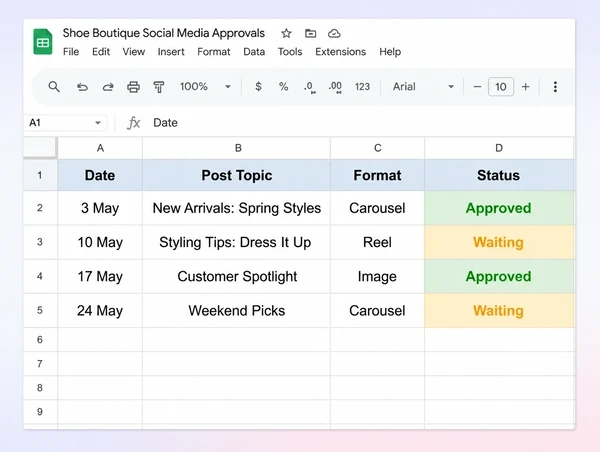This screenshot has width=600, height=452.
Task: Select row 1 header
Action: (40, 175)
